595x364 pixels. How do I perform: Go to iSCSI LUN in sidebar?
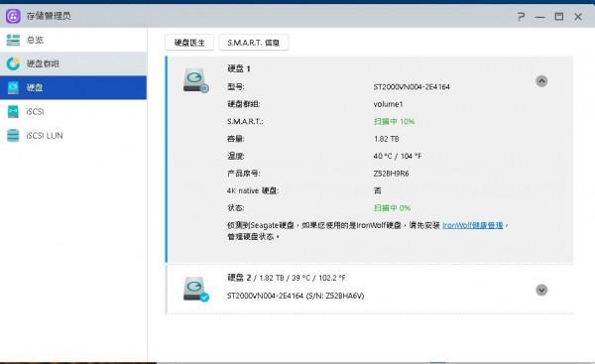coord(73,136)
